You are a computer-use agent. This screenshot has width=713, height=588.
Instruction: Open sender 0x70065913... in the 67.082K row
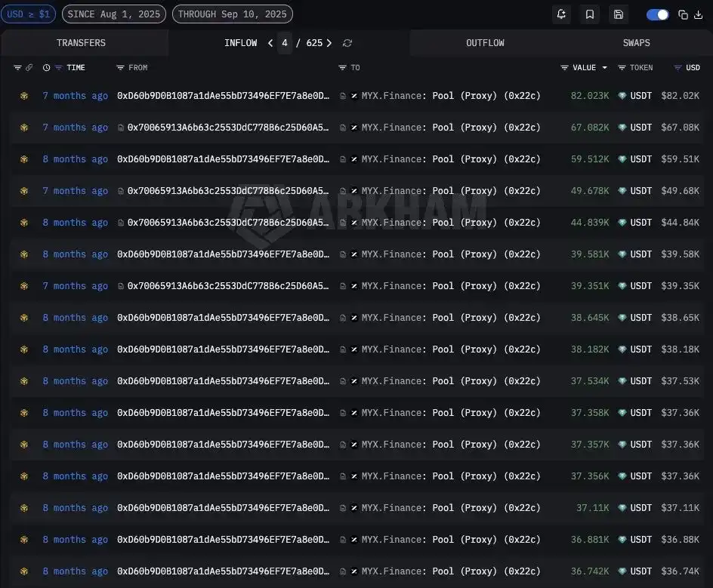228,128
